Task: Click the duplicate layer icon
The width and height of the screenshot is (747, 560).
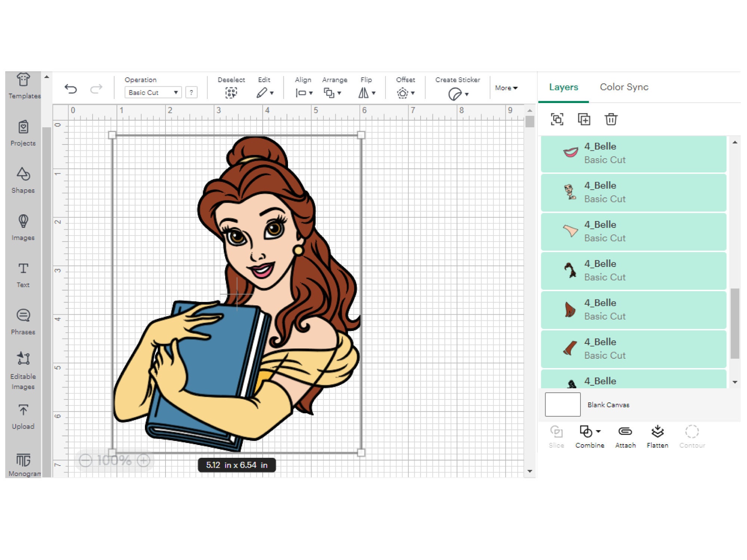Action: click(x=584, y=119)
